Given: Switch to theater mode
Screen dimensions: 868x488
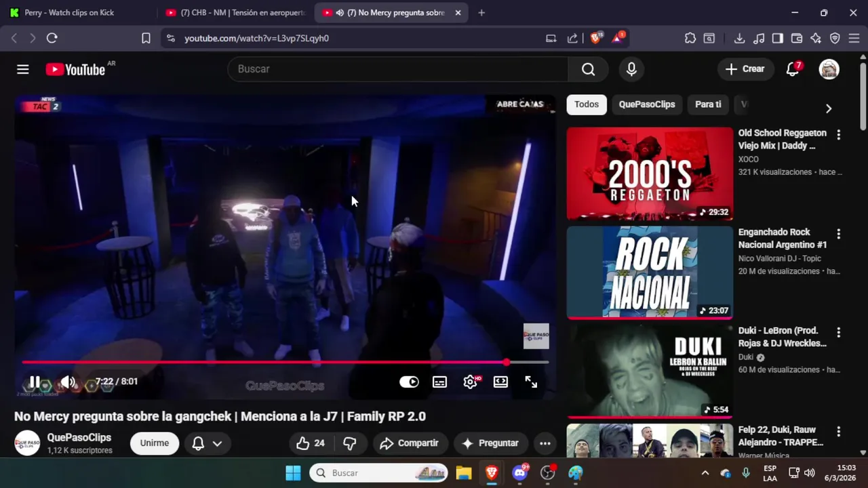Looking at the screenshot, I should tap(500, 382).
